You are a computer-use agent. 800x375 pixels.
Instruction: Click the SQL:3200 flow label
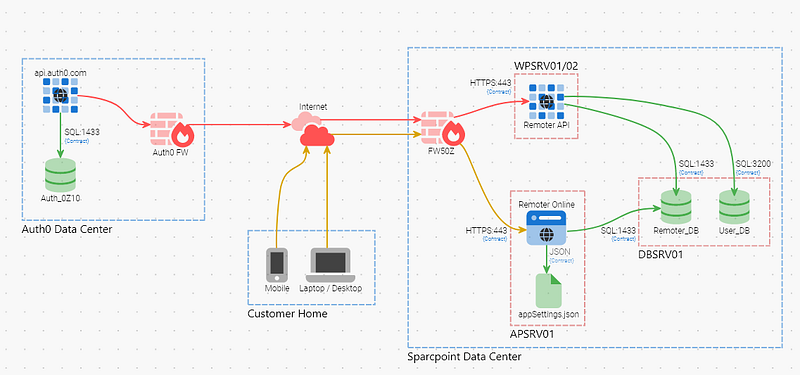coord(753,164)
